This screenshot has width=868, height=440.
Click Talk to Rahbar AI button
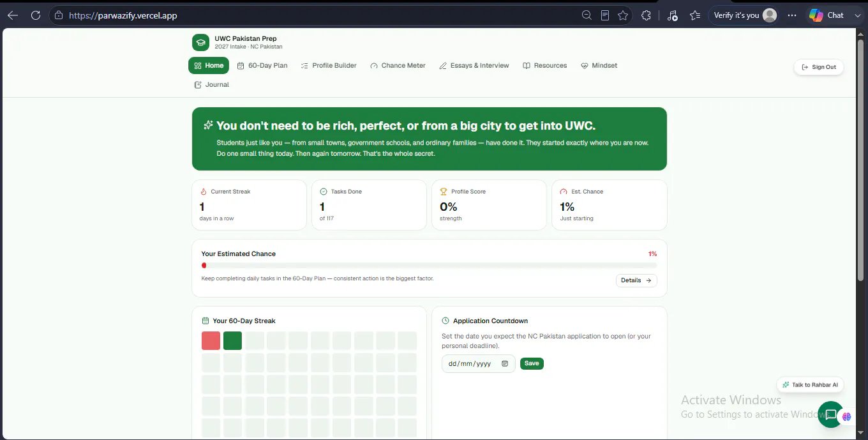click(x=811, y=385)
